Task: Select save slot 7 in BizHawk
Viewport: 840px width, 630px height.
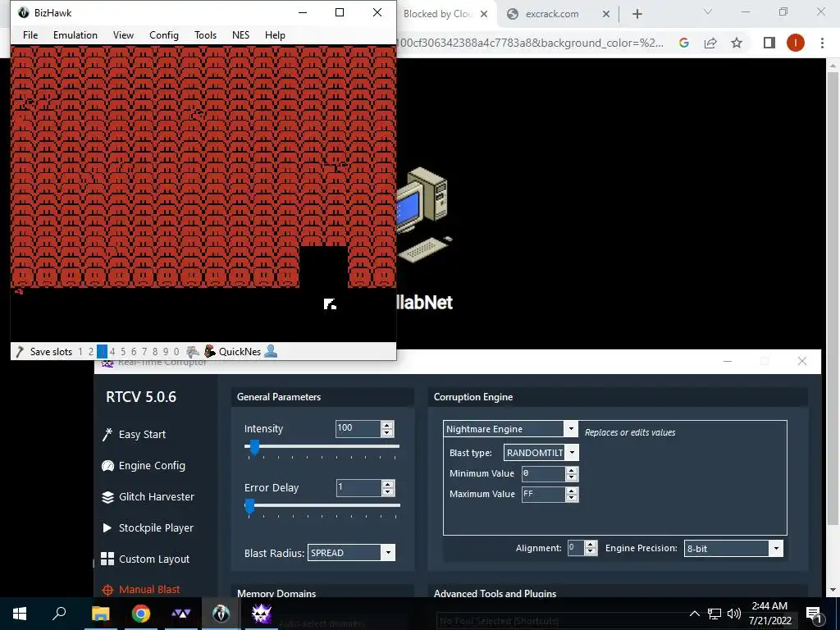Action: 144,352
